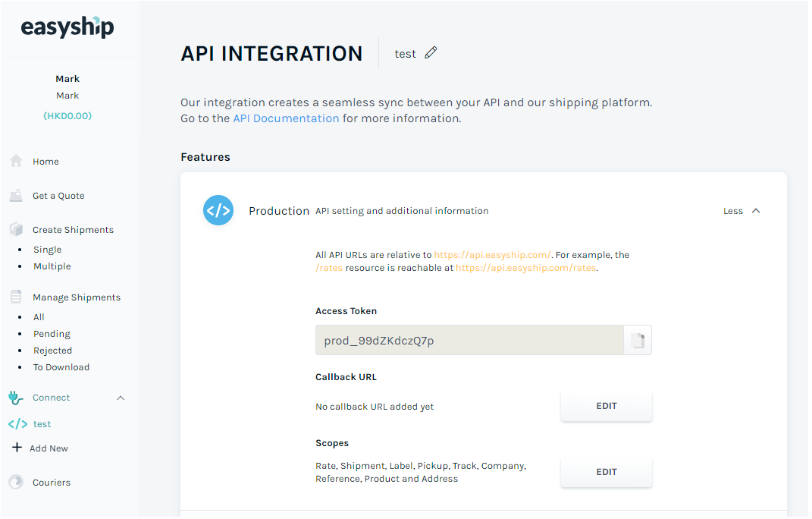Click the pencil icon to rename test
Viewport: 812px width, 519px height.
pyautogui.click(x=431, y=53)
